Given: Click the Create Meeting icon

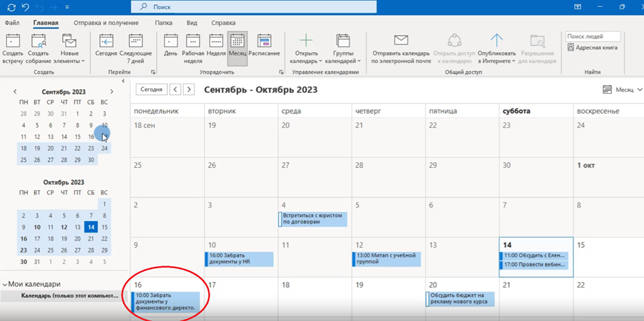Looking at the screenshot, I should 38,47.
